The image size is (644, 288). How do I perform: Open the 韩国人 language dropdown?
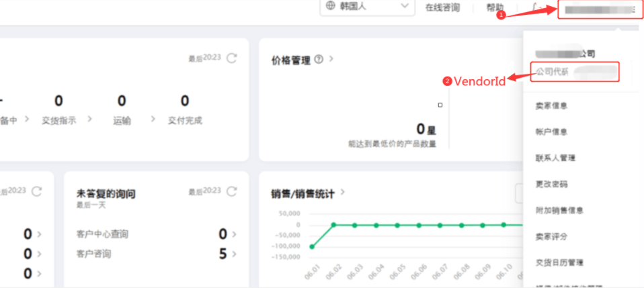pos(367,7)
